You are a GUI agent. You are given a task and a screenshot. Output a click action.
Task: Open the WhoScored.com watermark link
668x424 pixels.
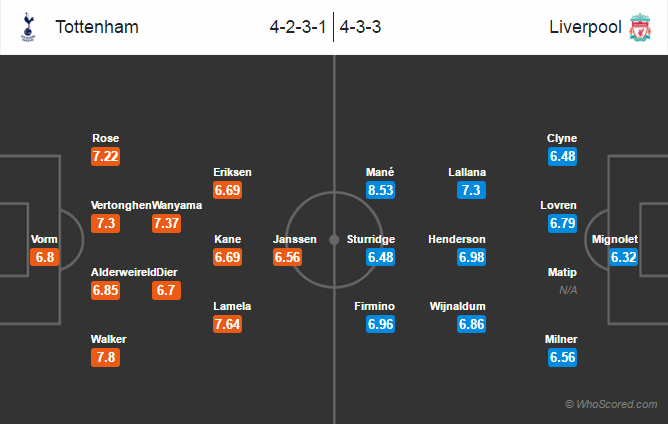tap(611, 404)
